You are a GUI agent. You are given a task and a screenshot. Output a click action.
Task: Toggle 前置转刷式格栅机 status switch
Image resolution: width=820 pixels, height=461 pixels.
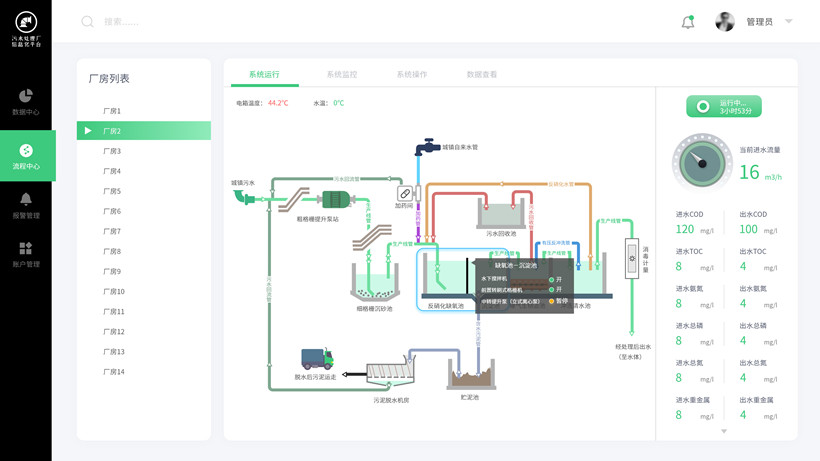(x=552, y=290)
